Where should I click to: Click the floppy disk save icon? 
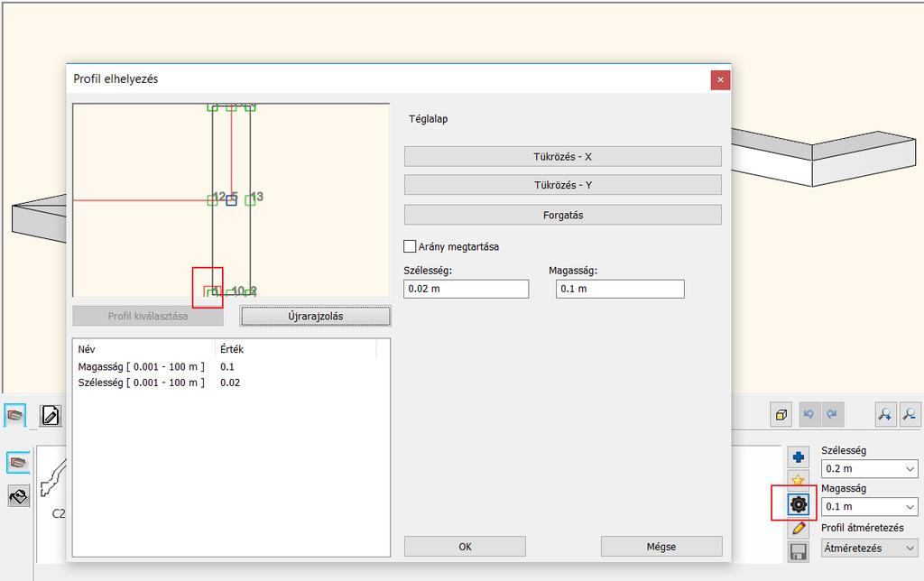[799, 552]
